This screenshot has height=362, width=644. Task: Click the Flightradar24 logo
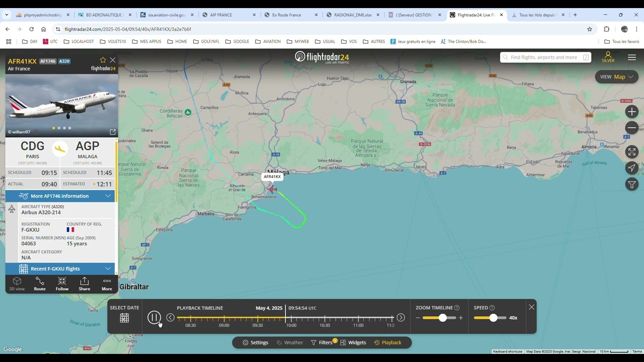click(x=322, y=57)
